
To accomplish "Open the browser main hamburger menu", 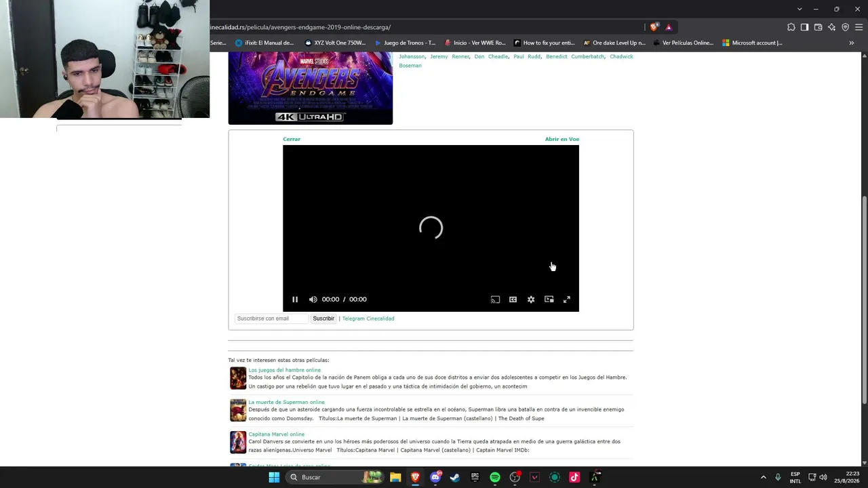I will 859,27.
